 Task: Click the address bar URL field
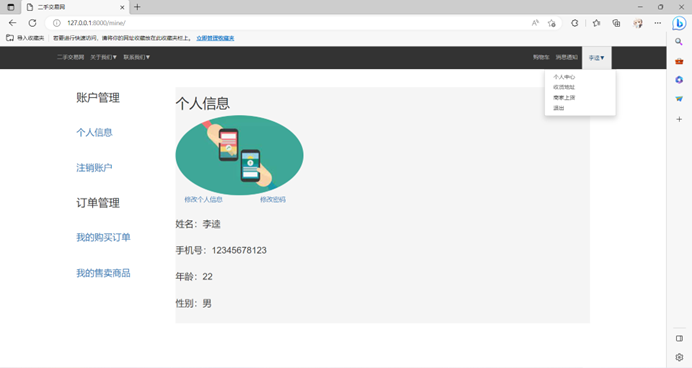click(x=291, y=23)
